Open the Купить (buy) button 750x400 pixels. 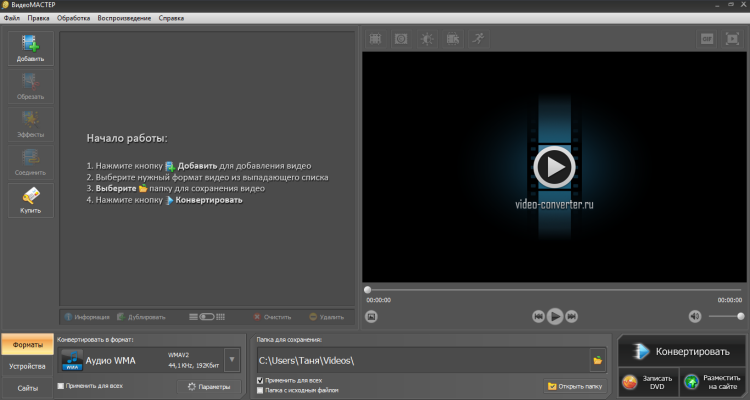coord(31,200)
